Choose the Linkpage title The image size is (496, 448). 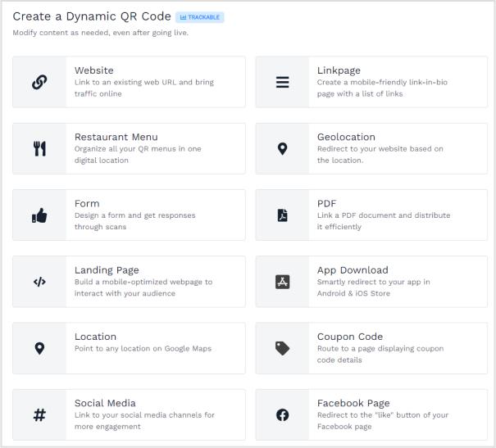339,70
